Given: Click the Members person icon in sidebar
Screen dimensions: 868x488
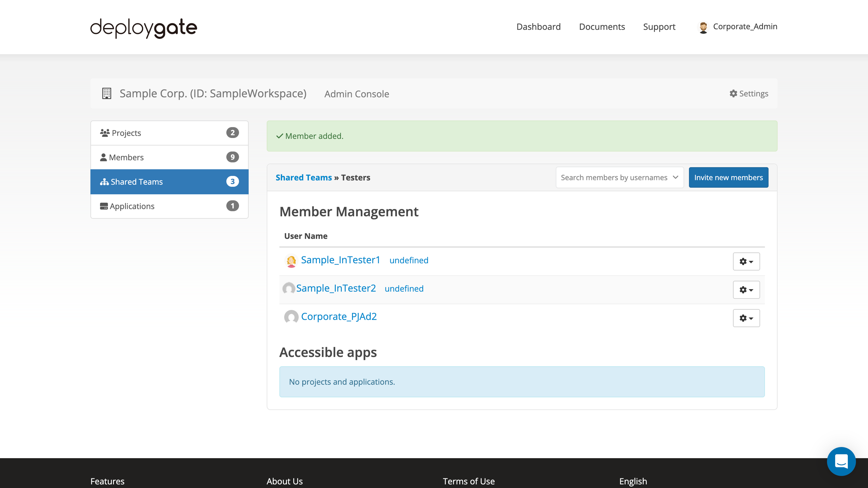Looking at the screenshot, I should [x=104, y=157].
